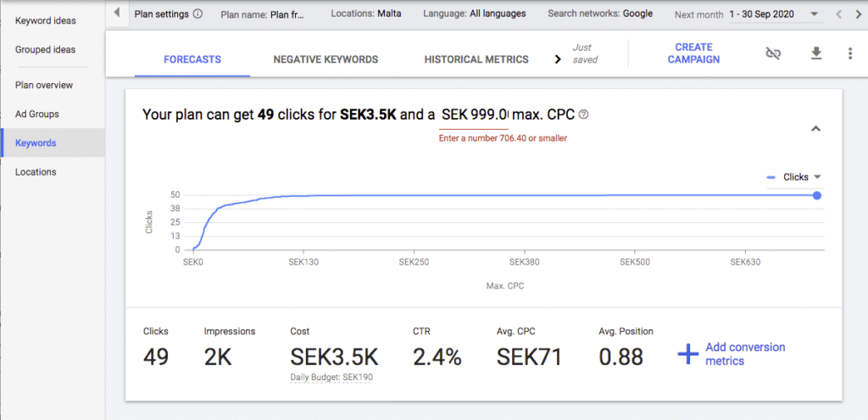Click the download plan icon
Screen dimensions: 868x420
pyautogui.click(x=816, y=53)
